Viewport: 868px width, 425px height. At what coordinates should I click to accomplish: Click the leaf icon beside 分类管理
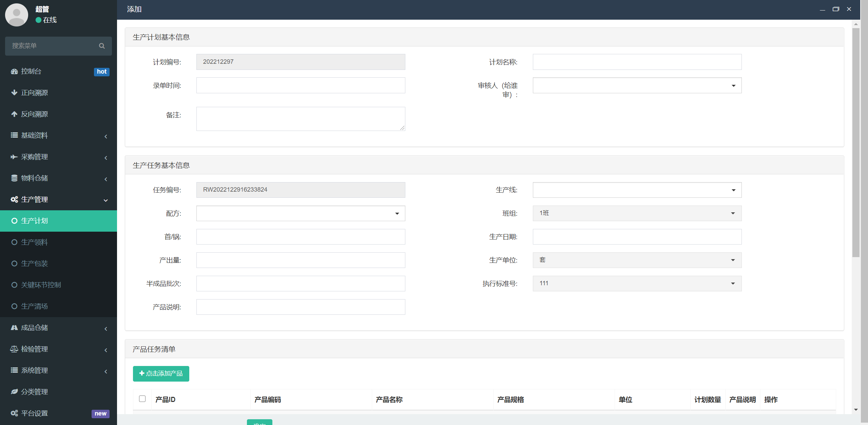(x=14, y=392)
